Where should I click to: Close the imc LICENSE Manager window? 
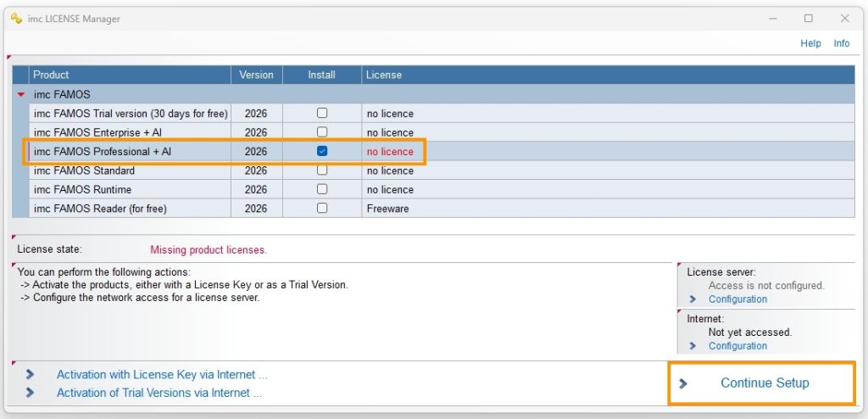click(845, 19)
